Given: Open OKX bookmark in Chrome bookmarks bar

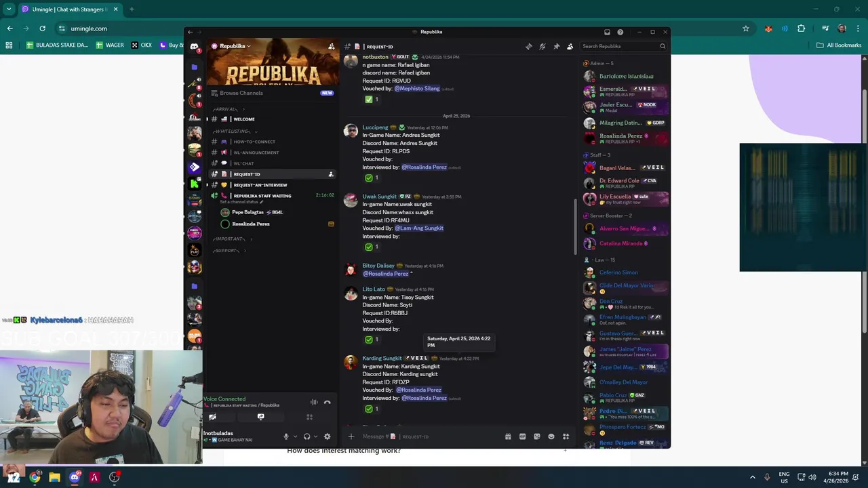Looking at the screenshot, I should point(142,45).
